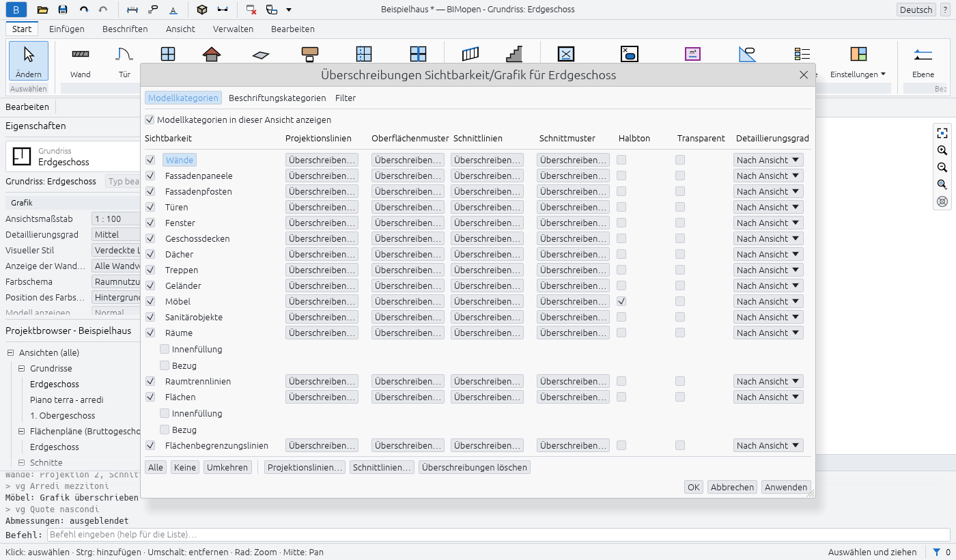Toggle 'Modellkategorien in dieser Ansicht anzeigen' checkbox
This screenshot has height=560, width=956.
click(150, 120)
